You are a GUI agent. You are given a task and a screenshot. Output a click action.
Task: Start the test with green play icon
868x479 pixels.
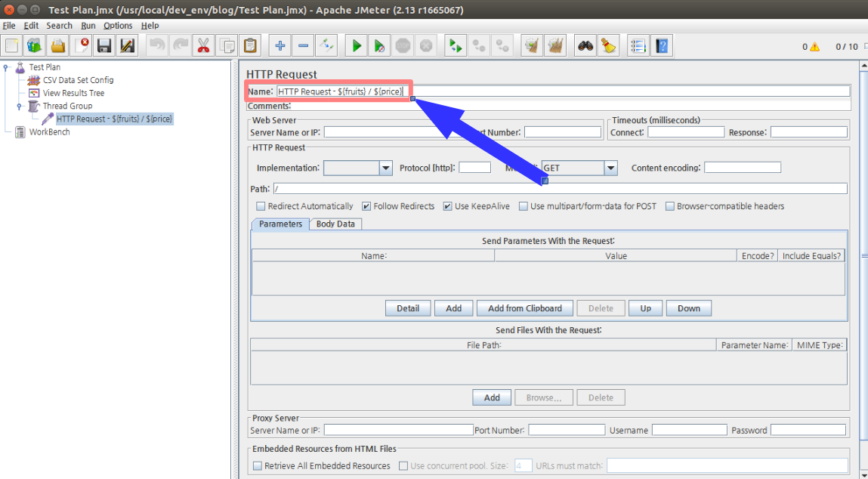coord(357,45)
